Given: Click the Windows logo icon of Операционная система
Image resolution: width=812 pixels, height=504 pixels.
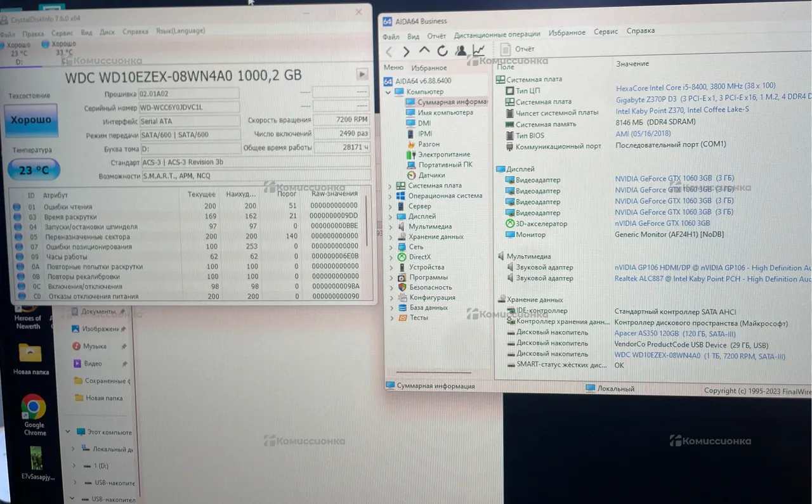Looking at the screenshot, I should pyautogui.click(x=401, y=196).
